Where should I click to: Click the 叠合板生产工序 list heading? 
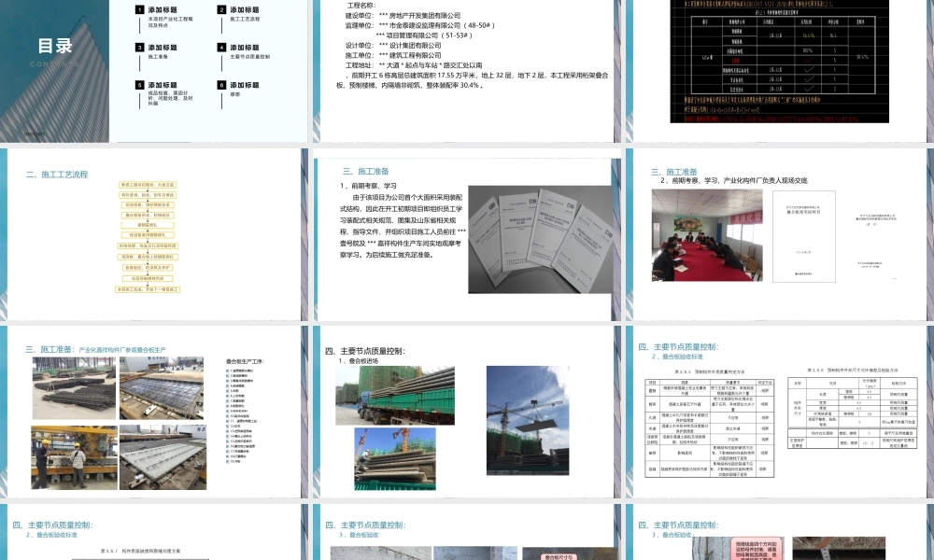point(245,361)
